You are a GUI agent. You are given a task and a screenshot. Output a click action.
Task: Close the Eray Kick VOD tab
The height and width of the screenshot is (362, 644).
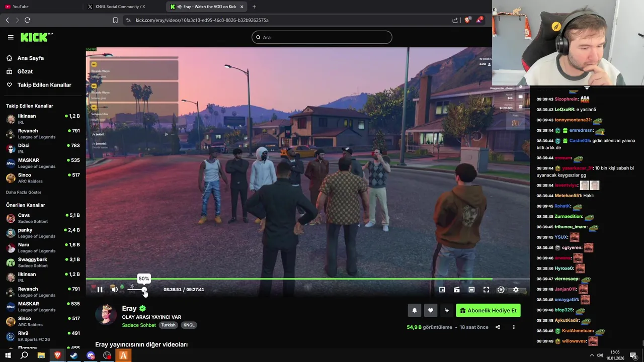(x=242, y=7)
